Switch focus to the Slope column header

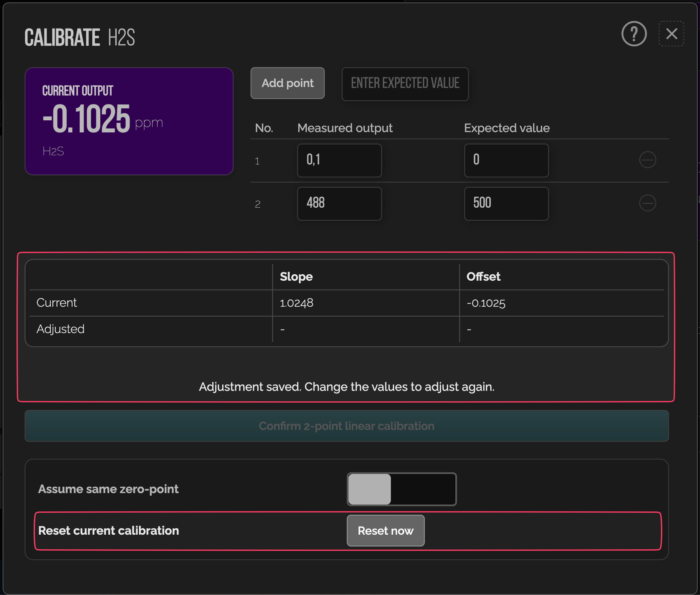click(x=295, y=276)
